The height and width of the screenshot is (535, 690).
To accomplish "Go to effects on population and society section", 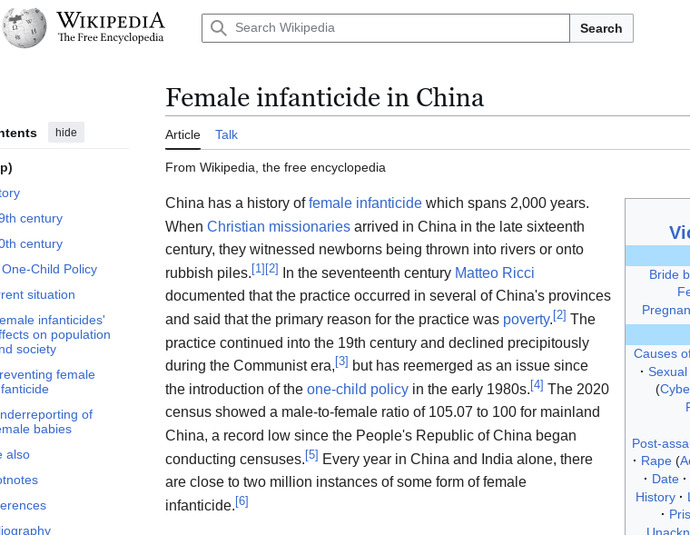I will 55,334.
